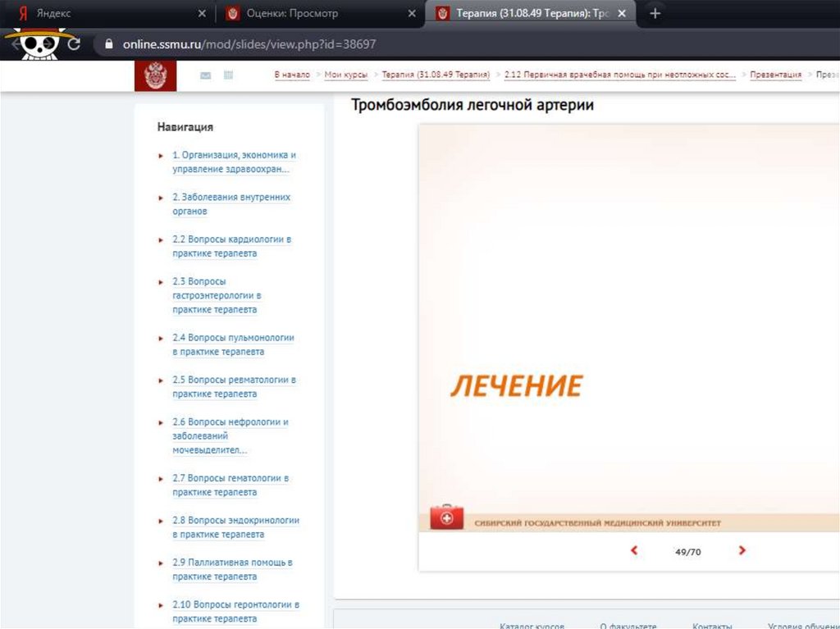Expand arrow beside 2.5 Вопросы ревматологии
840x629 pixels.
pos(161,381)
